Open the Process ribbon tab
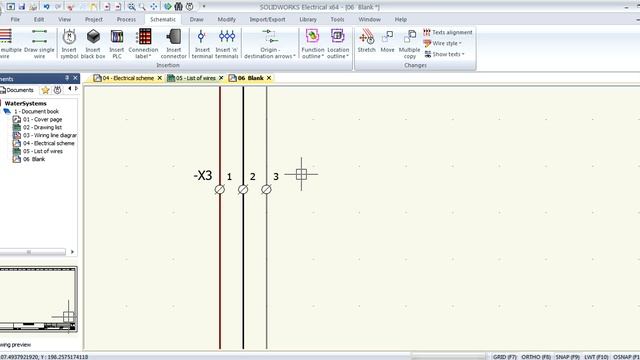The height and width of the screenshot is (360, 640). [126, 19]
